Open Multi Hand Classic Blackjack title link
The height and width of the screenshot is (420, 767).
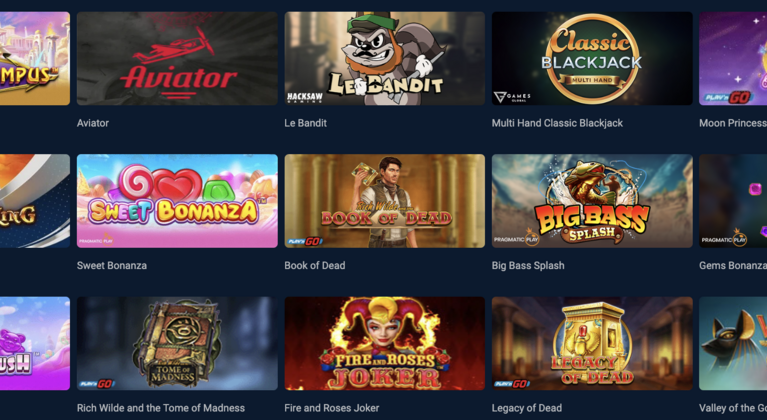coord(557,123)
